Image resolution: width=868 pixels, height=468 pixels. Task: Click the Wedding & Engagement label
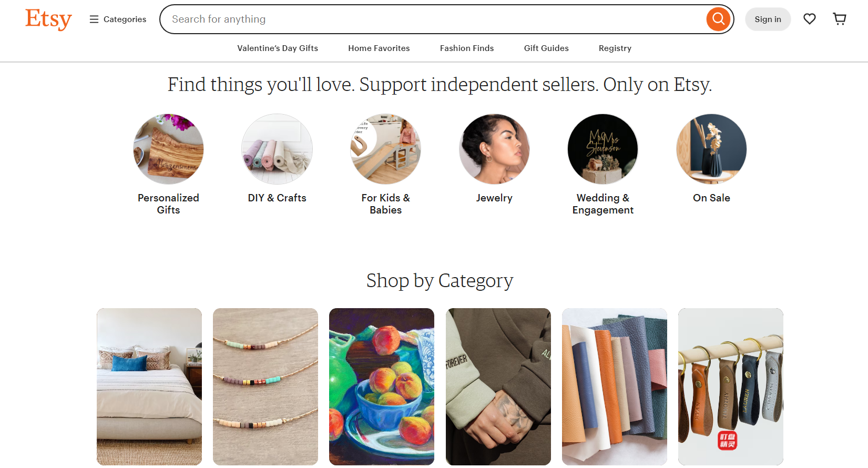(603, 204)
